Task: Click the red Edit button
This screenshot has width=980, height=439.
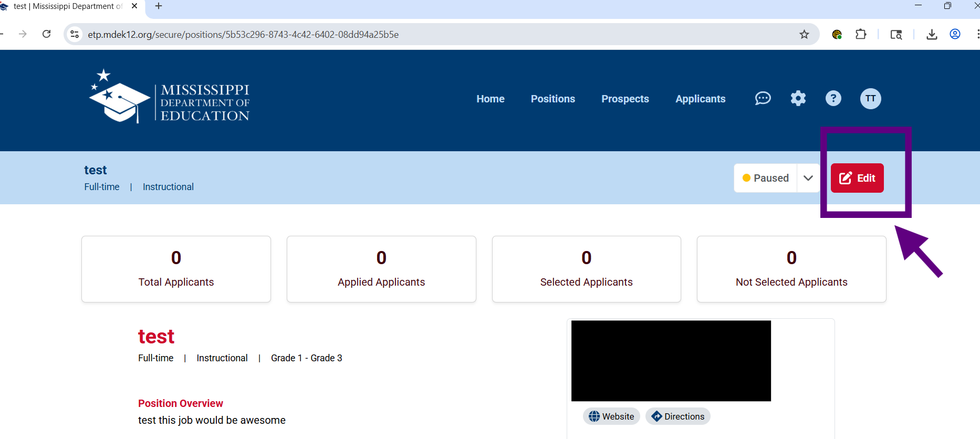Action: point(857,178)
